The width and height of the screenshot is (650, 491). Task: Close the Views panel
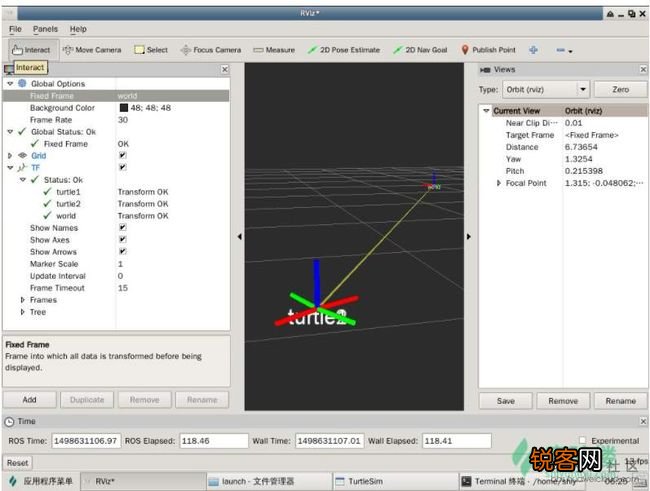[x=643, y=69]
